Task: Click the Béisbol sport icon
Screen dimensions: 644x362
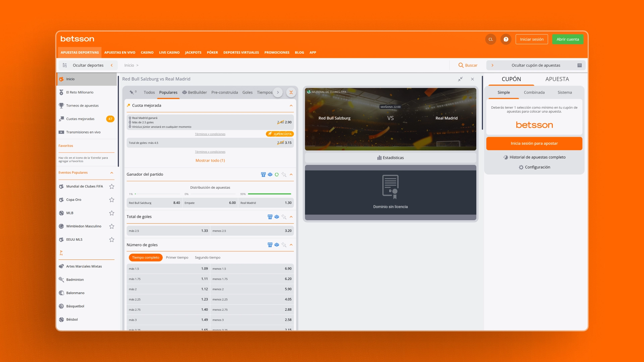Action: (x=61, y=320)
